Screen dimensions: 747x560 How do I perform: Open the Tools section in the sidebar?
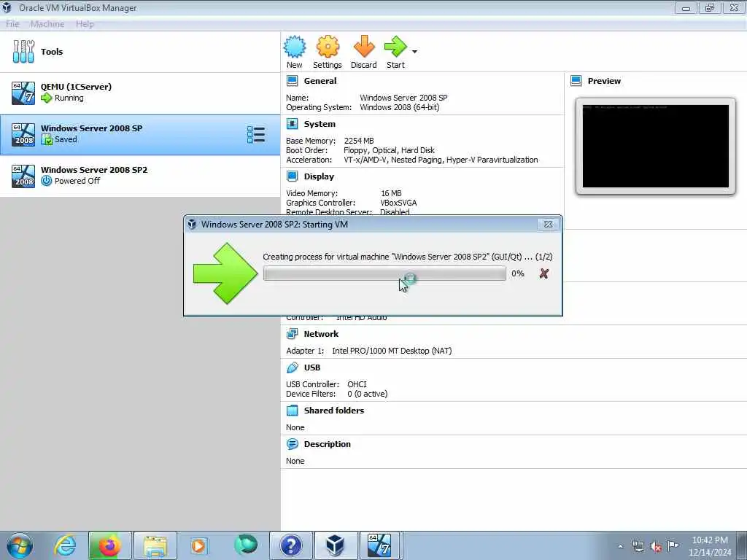point(140,52)
